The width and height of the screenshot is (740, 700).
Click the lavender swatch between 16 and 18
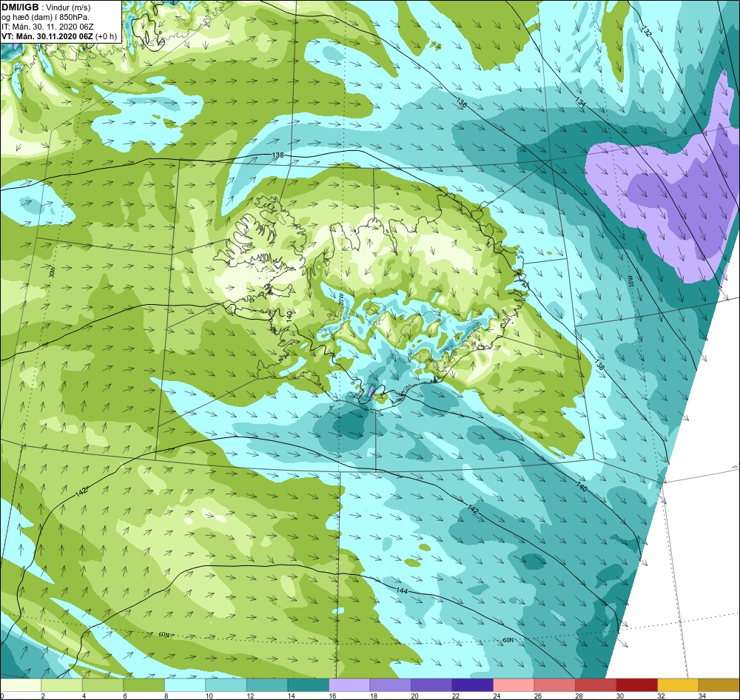coord(349,685)
